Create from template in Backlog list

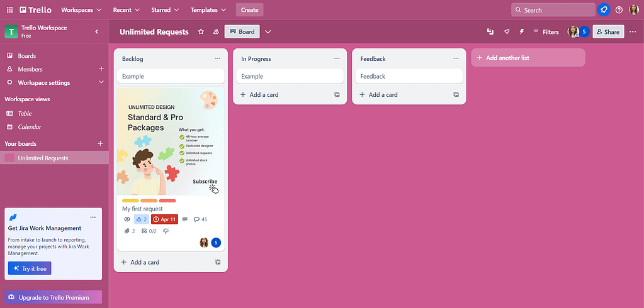pyautogui.click(x=218, y=262)
